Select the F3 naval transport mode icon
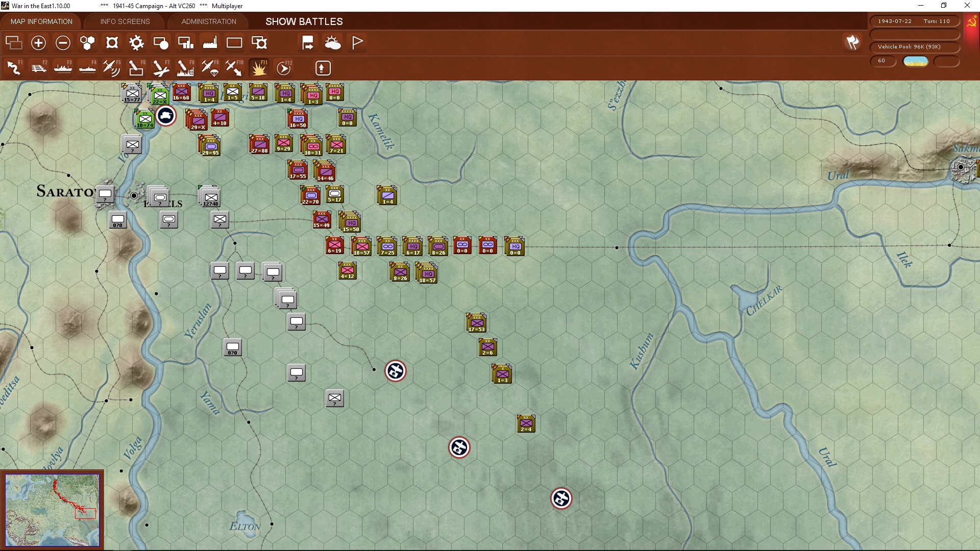 coord(63,68)
